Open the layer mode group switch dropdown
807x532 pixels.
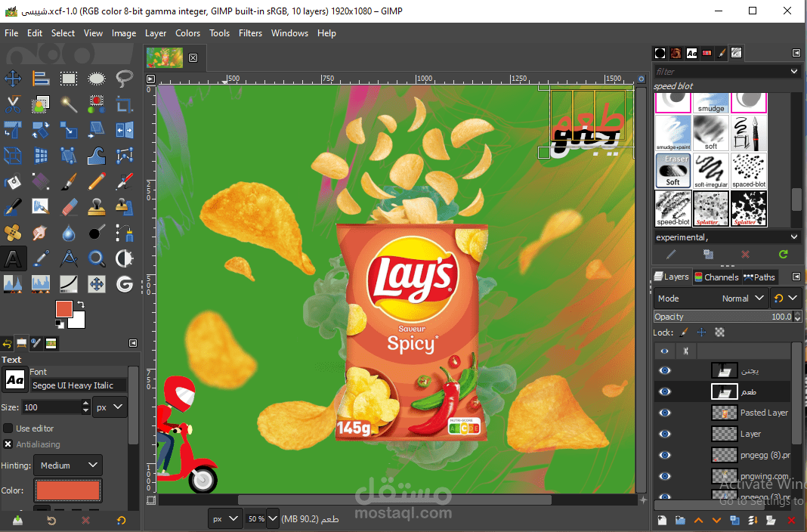786,298
